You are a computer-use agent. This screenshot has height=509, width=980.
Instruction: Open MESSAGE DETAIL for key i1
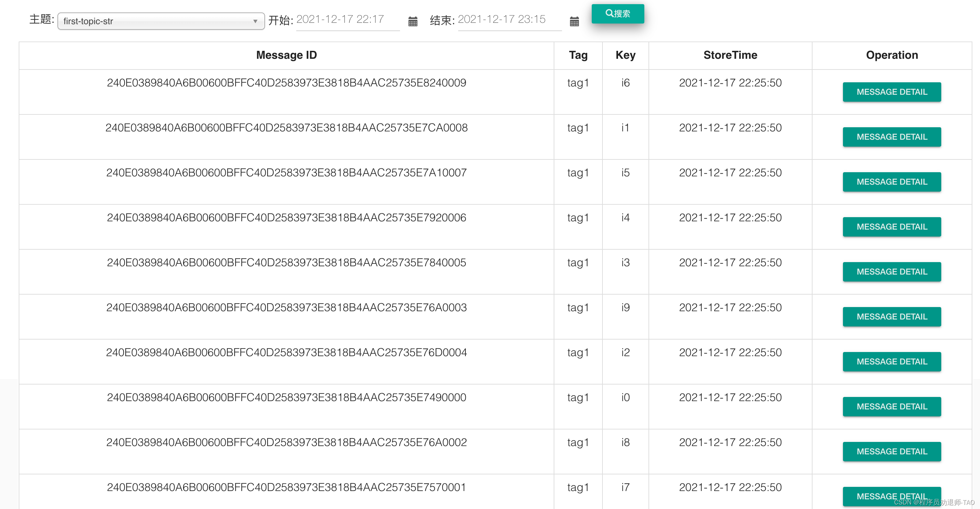[x=892, y=137]
